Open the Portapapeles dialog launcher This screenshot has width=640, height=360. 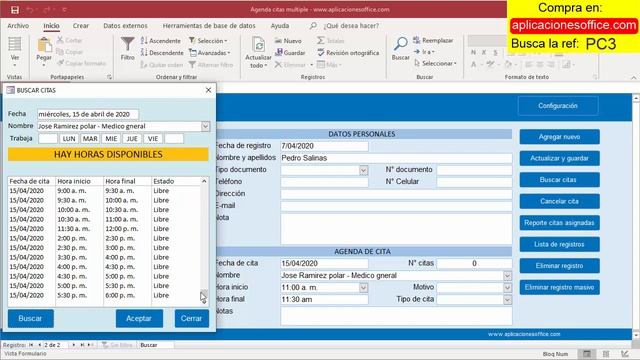coord(109,77)
